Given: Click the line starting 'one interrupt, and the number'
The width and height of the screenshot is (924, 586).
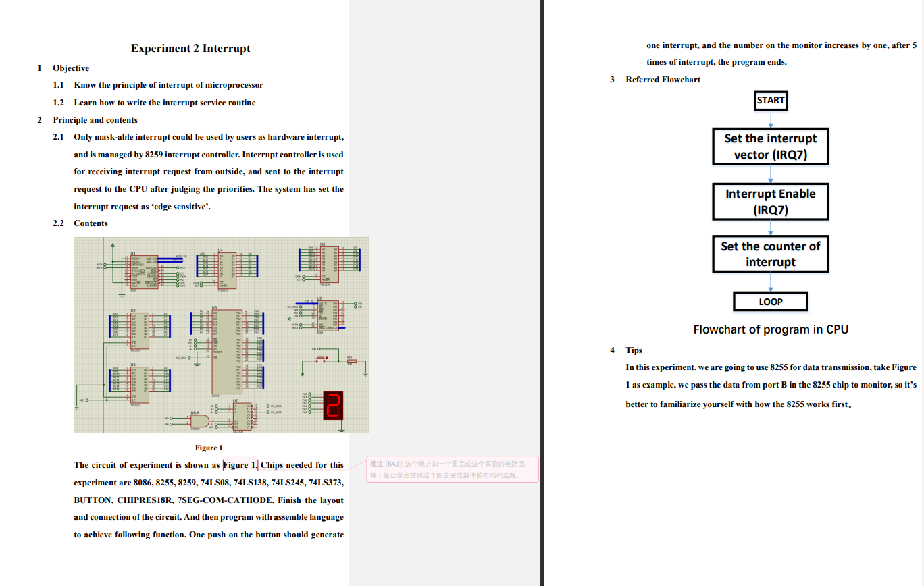Looking at the screenshot, I should point(781,45).
